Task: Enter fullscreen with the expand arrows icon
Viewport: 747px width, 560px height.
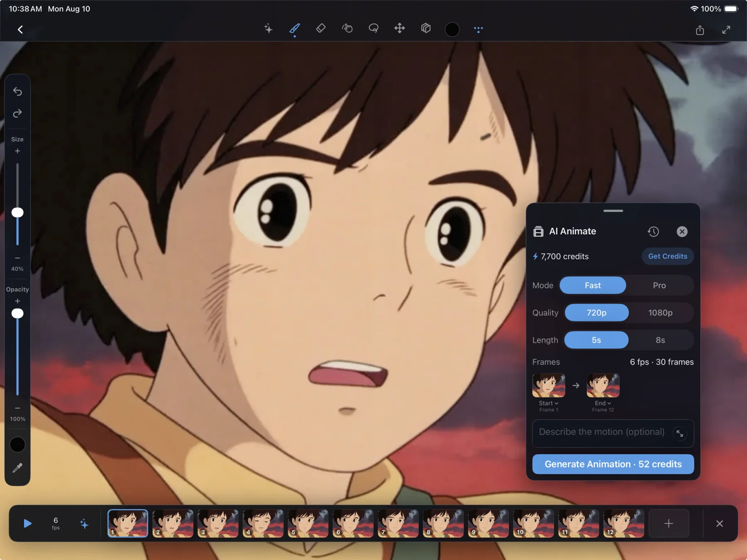Action: 726,30
